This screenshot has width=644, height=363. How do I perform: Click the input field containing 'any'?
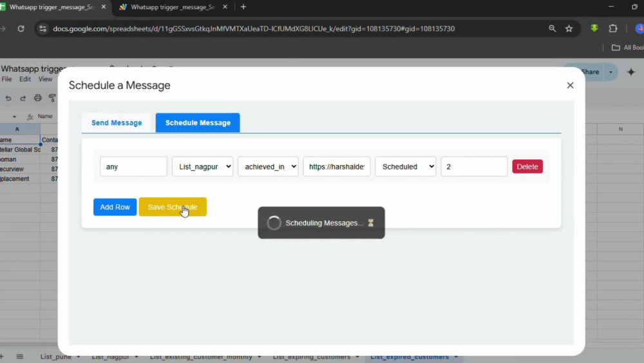pos(133,166)
